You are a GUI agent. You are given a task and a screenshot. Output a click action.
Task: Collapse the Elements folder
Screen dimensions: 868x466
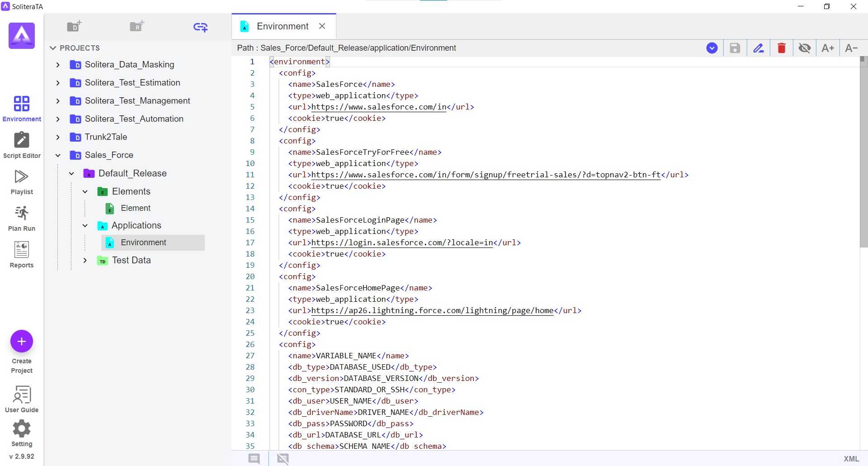[85, 191]
